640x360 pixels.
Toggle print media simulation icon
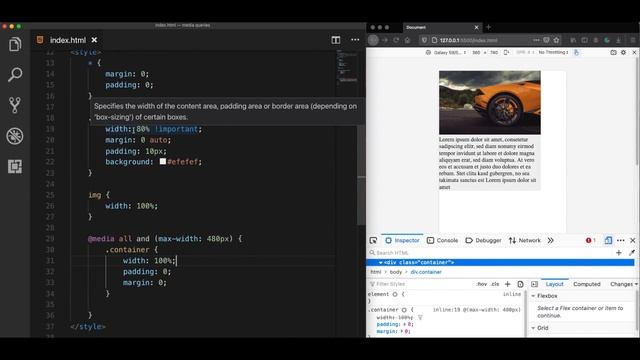(x=520, y=284)
